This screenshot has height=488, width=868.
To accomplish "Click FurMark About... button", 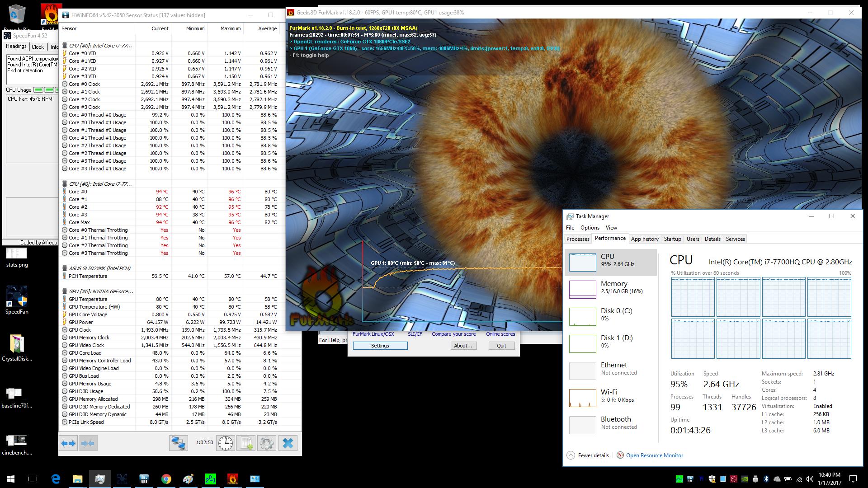I will click(463, 346).
